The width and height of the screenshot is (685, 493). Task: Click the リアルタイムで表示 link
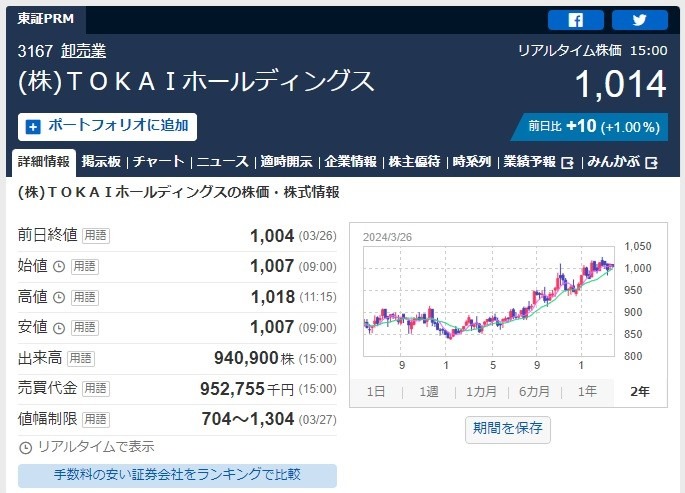click(x=96, y=447)
